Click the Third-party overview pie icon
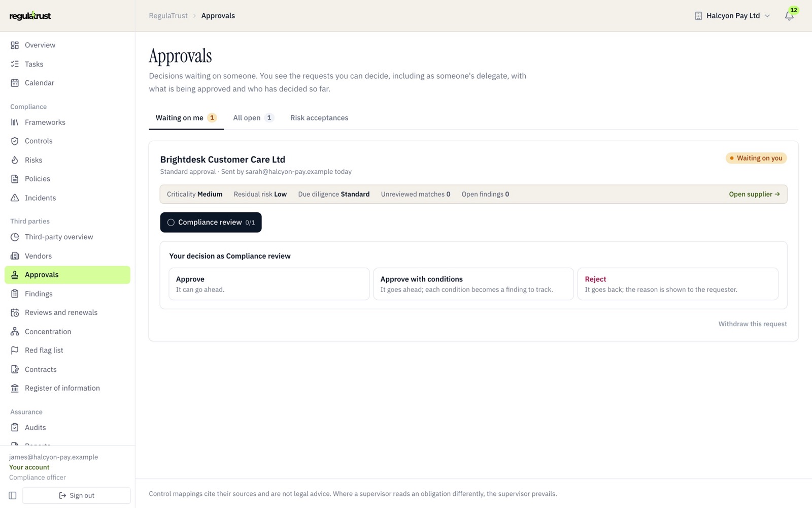 [15, 237]
